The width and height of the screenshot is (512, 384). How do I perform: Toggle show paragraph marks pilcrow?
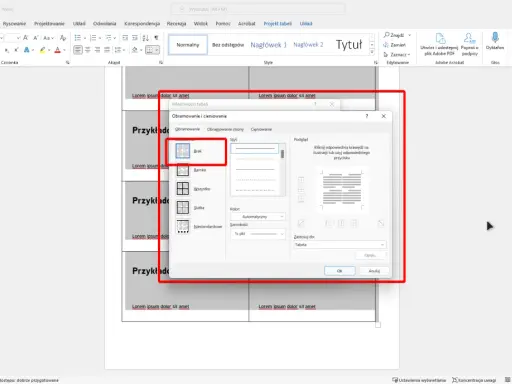pos(156,38)
